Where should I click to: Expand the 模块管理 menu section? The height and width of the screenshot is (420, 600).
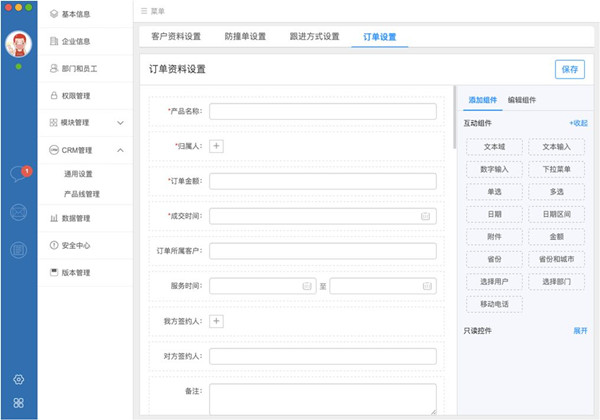pos(120,123)
